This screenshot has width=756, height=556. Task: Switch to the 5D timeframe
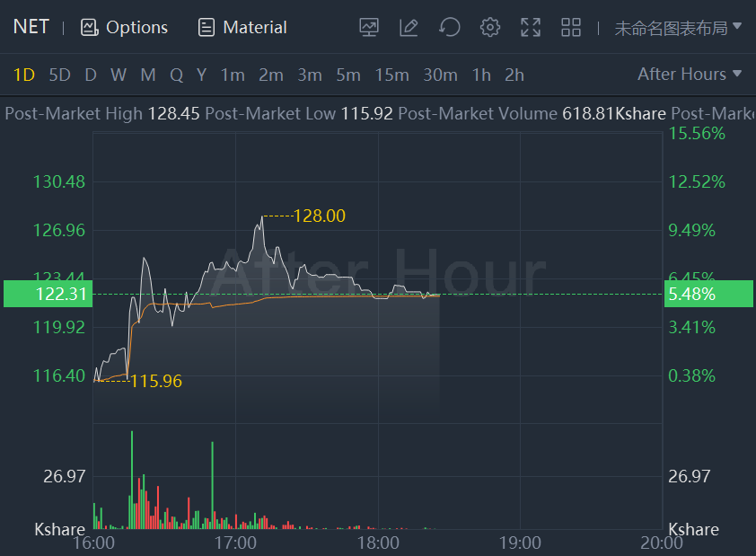[60, 75]
